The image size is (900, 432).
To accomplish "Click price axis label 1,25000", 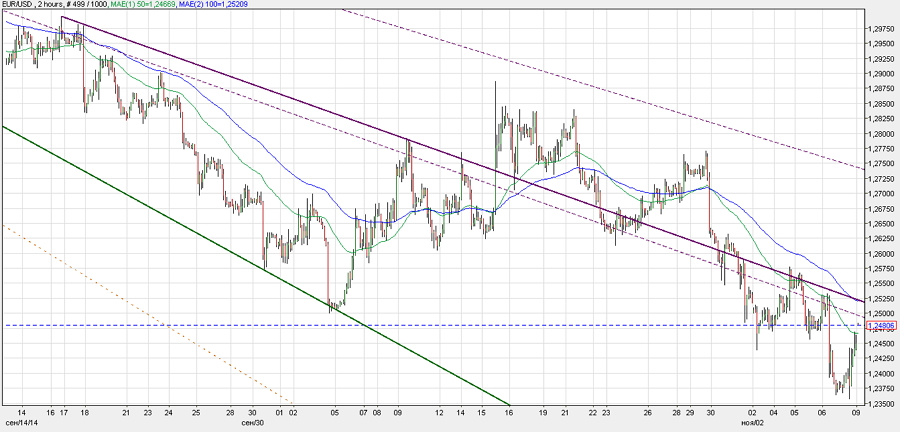I will tap(883, 314).
